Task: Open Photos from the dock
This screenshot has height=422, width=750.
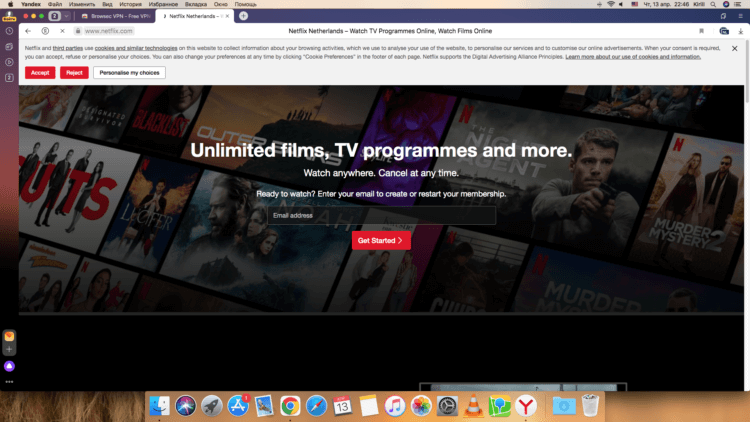Action: pos(421,406)
